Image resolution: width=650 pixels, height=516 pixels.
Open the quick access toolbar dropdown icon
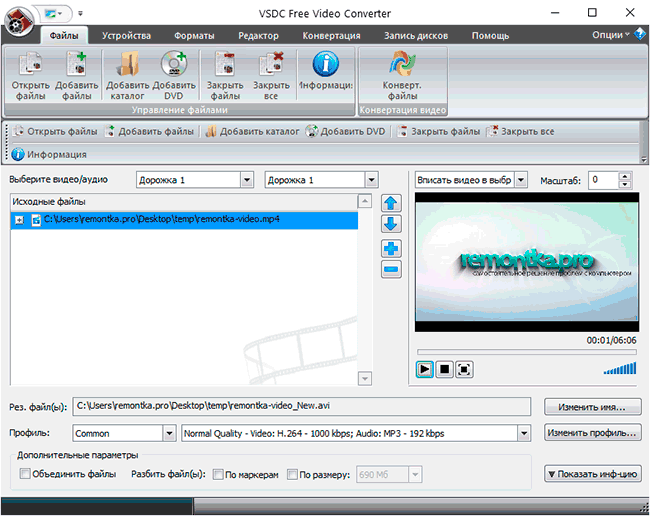coord(80,14)
